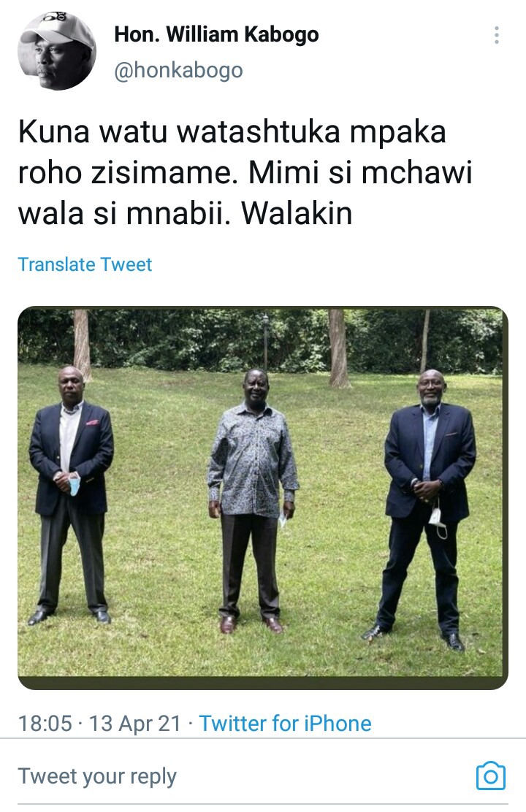526x812 pixels.
Task: Tap the white cap in the avatar
Action: point(57,32)
